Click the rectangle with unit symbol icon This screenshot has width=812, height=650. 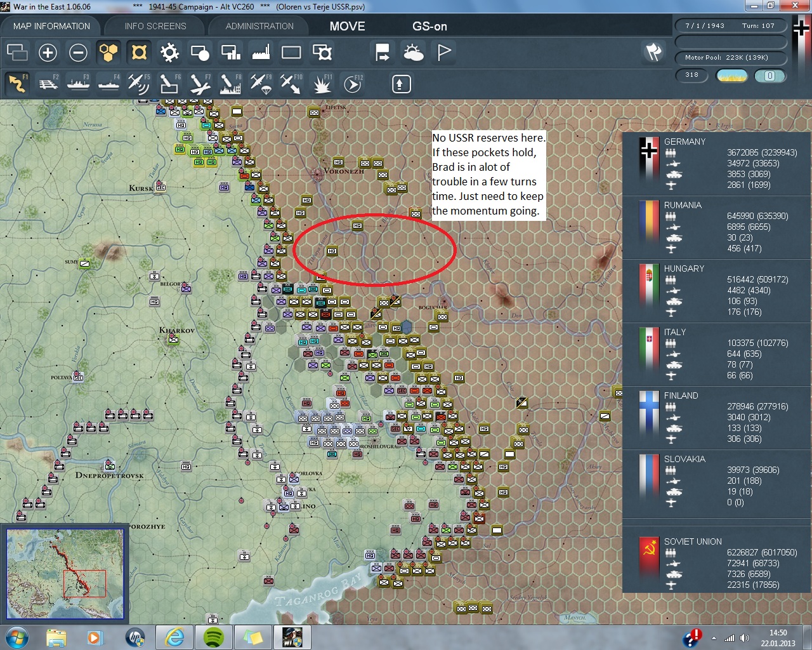point(322,53)
